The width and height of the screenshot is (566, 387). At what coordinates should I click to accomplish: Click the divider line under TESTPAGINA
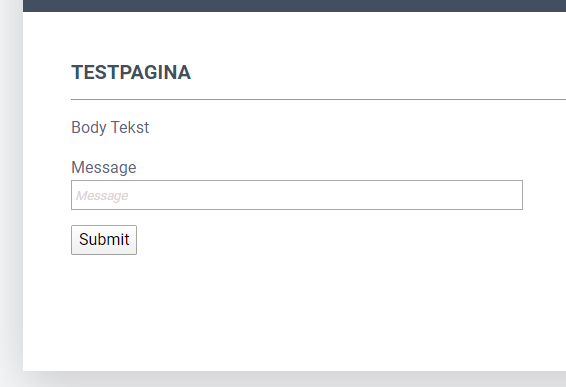tap(318, 99)
